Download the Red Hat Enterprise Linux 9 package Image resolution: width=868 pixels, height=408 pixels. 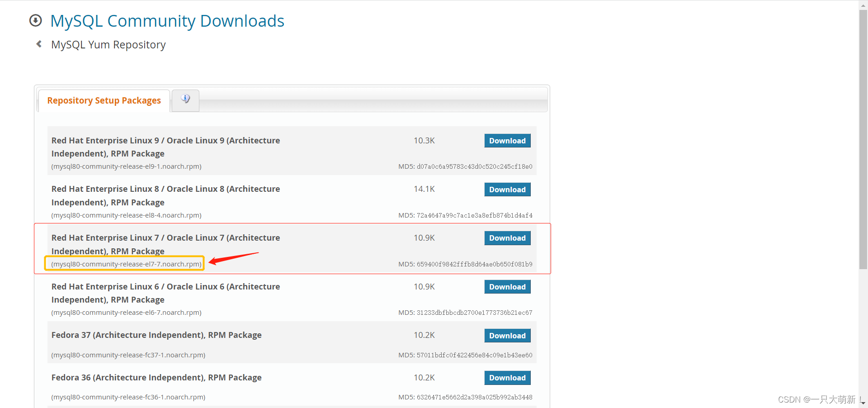point(507,140)
